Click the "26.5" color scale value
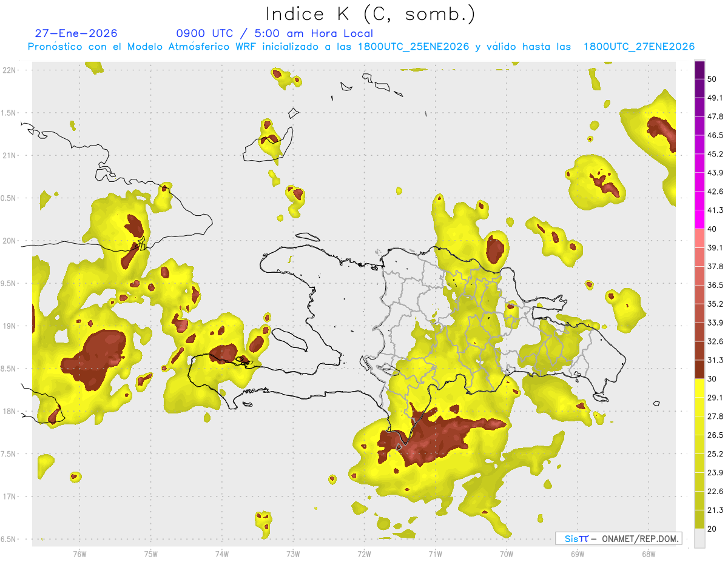The image size is (728, 562). [715, 435]
